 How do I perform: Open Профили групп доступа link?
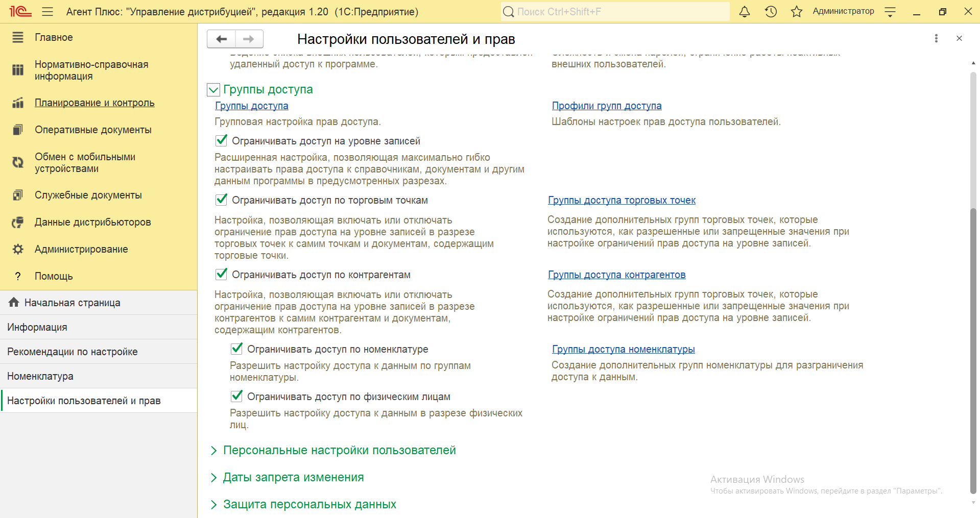coord(607,106)
